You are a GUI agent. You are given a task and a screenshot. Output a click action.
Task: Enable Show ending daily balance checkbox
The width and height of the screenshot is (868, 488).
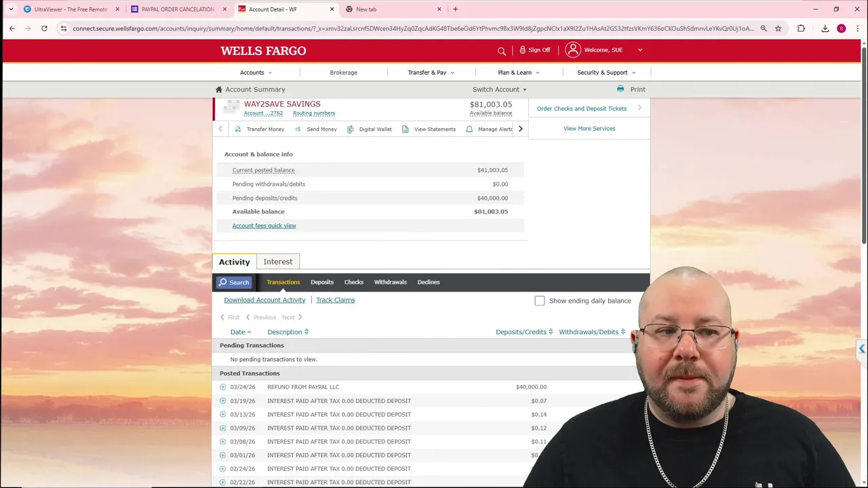point(540,301)
